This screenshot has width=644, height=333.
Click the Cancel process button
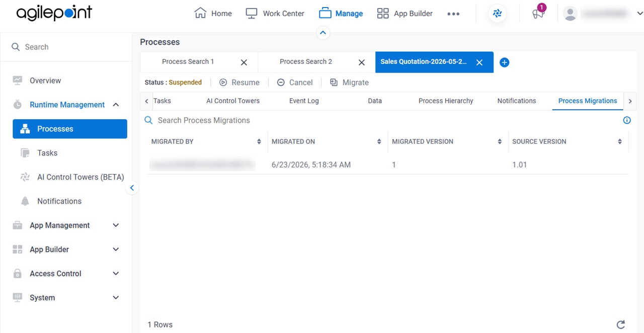pyautogui.click(x=295, y=82)
